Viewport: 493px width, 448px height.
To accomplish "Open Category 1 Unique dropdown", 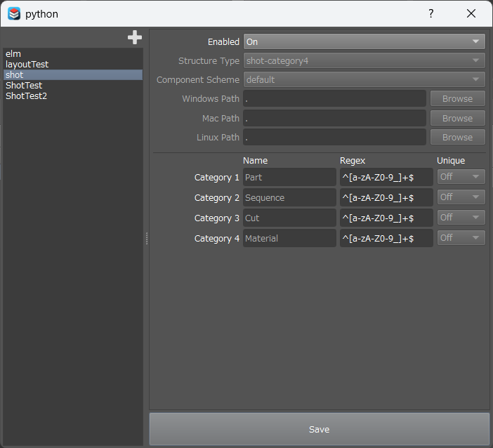I will coord(461,177).
